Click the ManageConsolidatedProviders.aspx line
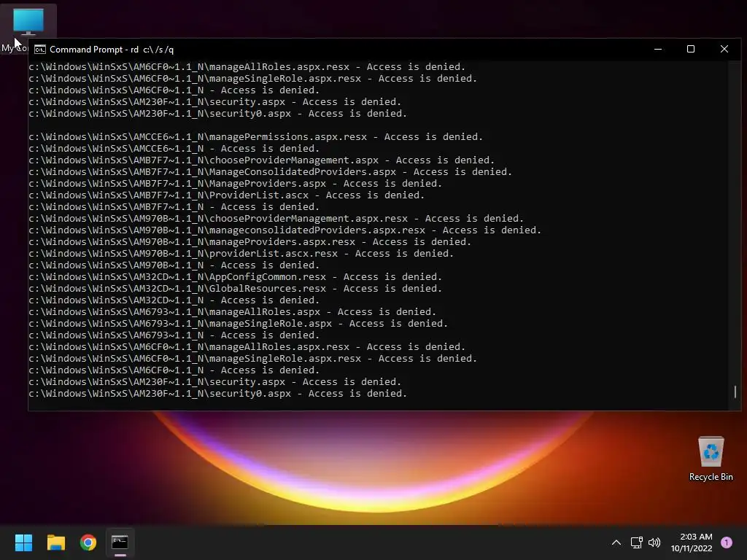This screenshot has height=560, width=747. click(x=270, y=172)
